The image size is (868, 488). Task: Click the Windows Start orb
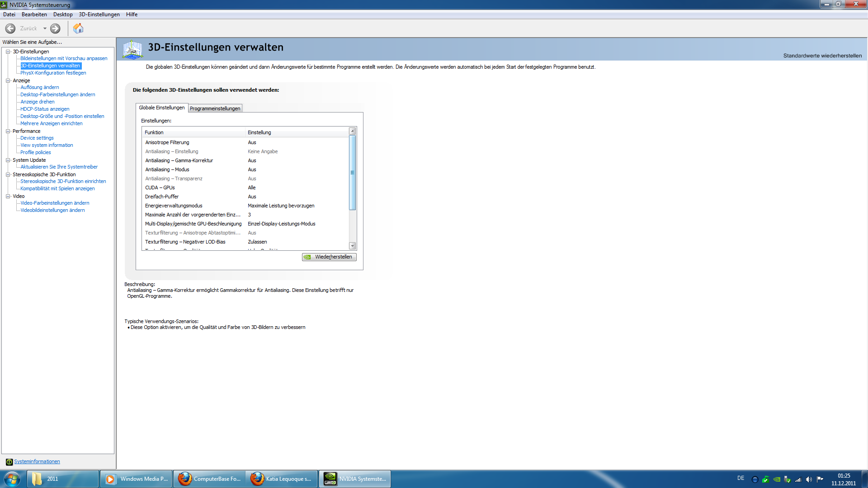point(12,479)
